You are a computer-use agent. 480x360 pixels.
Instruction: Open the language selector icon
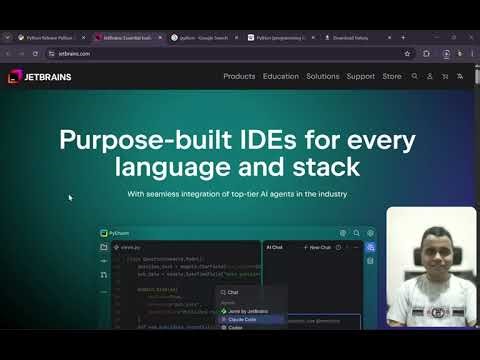460,76
